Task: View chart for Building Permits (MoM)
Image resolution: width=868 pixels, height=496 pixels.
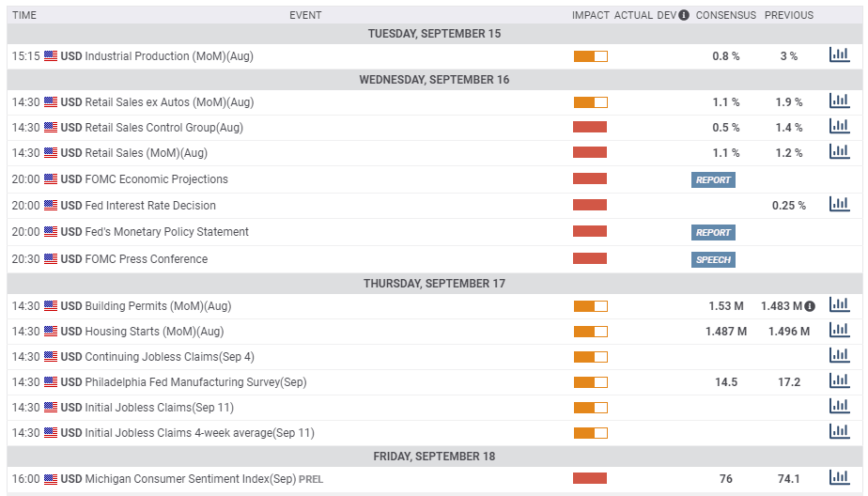Action: click(x=839, y=304)
